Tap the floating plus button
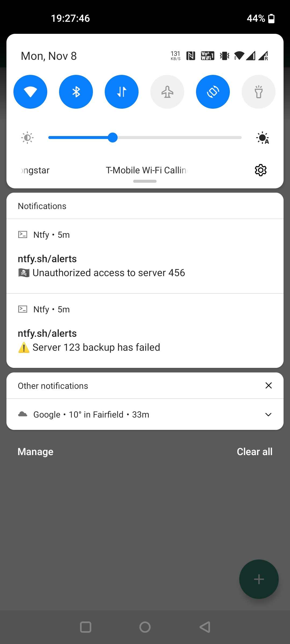Viewport: 290px width, 644px height. pos(259,579)
